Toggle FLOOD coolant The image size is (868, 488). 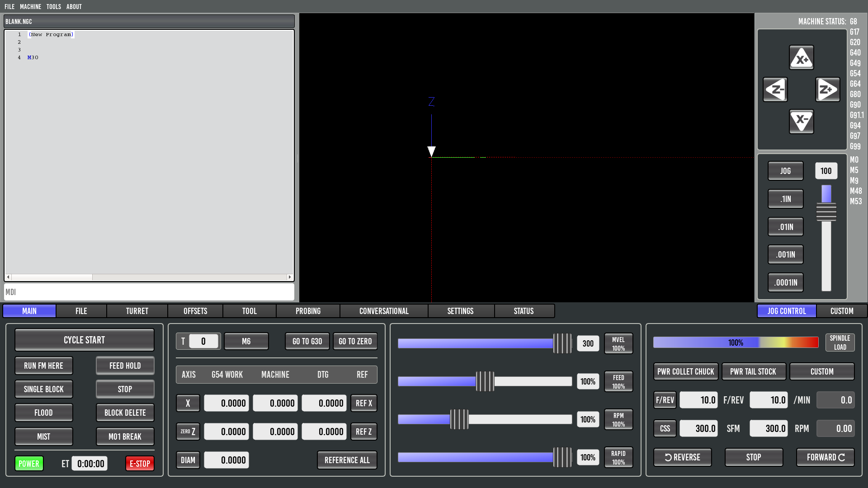pos(44,413)
